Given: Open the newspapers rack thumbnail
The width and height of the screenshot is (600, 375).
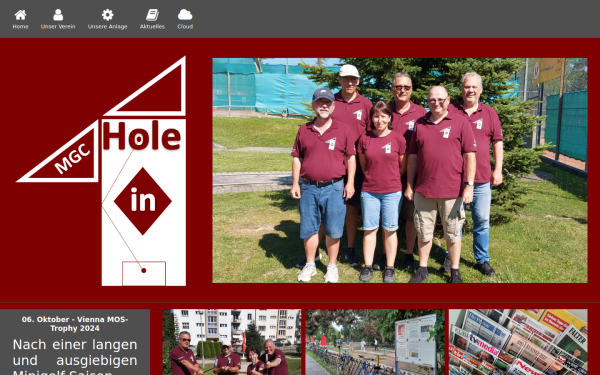Looking at the screenshot, I should (518, 342).
